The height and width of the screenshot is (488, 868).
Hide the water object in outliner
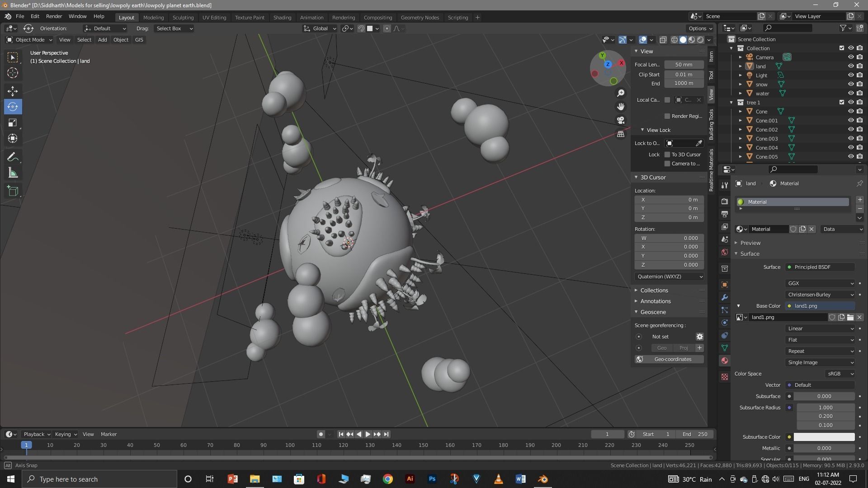(850, 93)
